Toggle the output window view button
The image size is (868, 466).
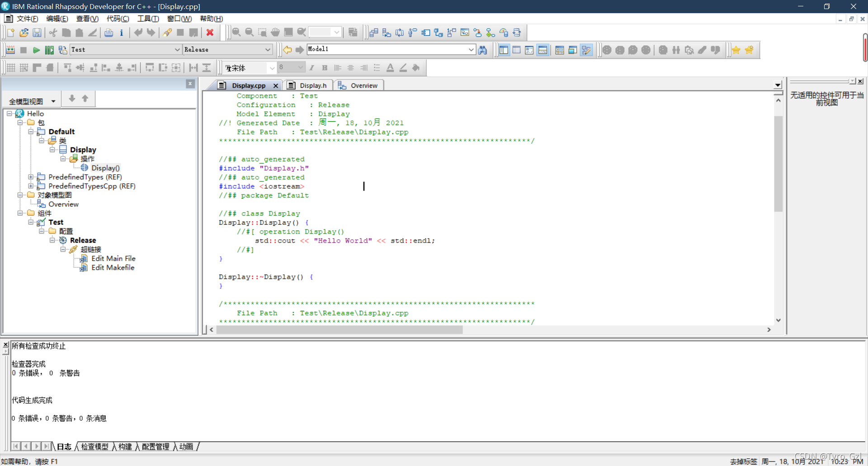pos(543,50)
